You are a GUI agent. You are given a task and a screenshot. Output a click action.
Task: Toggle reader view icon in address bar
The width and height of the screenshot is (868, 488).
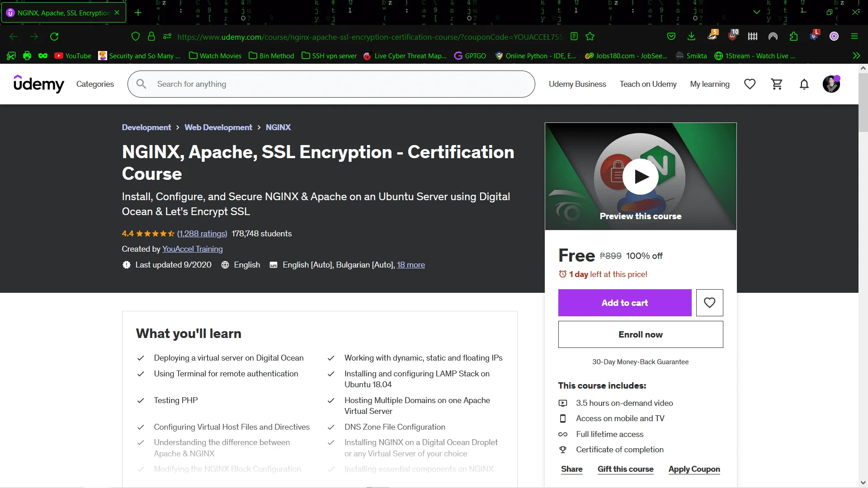click(574, 37)
